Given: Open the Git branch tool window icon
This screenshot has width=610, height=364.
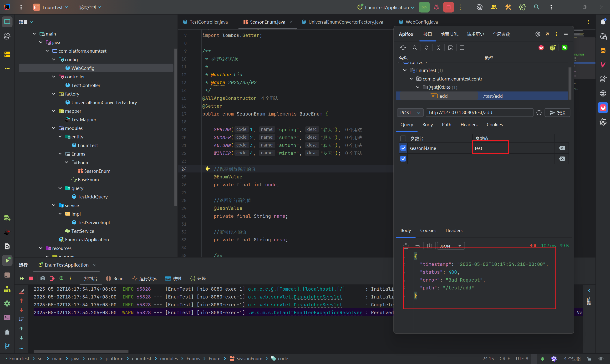Looking at the screenshot, I should 7,346.
